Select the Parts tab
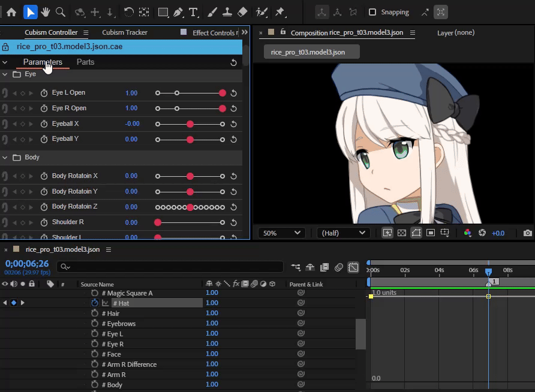Screen dimensions: 535x392 pyautogui.click(x=85, y=62)
